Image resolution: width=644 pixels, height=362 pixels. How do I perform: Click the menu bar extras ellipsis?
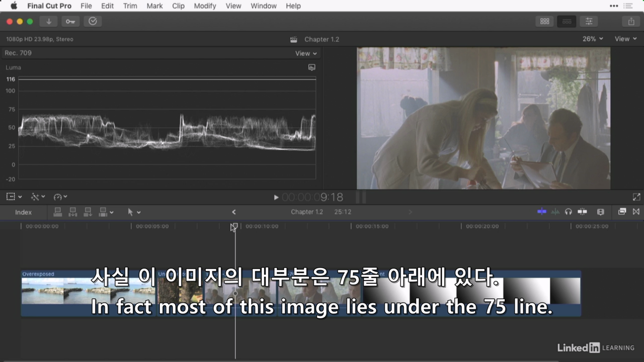614,6
